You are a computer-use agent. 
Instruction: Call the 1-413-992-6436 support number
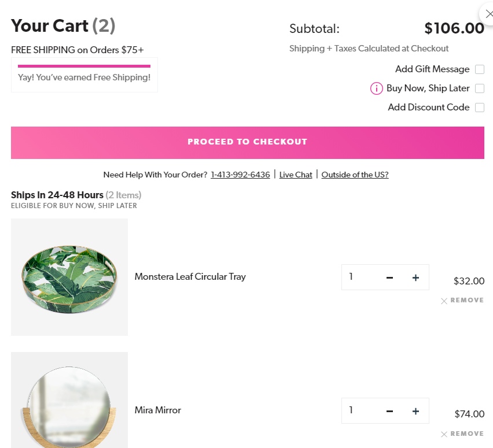pyautogui.click(x=240, y=174)
